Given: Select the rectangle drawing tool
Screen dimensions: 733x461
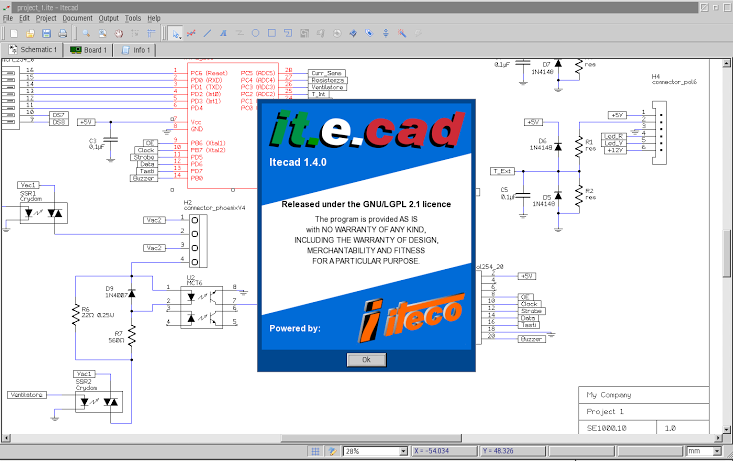Looking at the screenshot, I should [272, 33].
